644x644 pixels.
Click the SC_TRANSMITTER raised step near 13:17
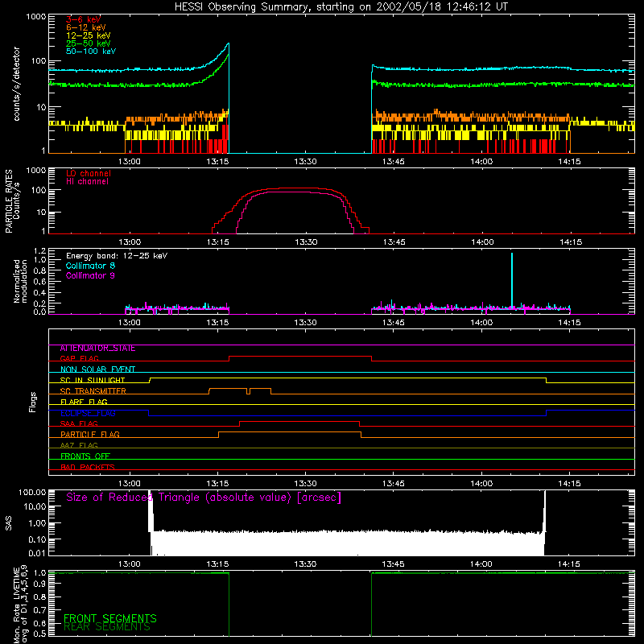228,389
